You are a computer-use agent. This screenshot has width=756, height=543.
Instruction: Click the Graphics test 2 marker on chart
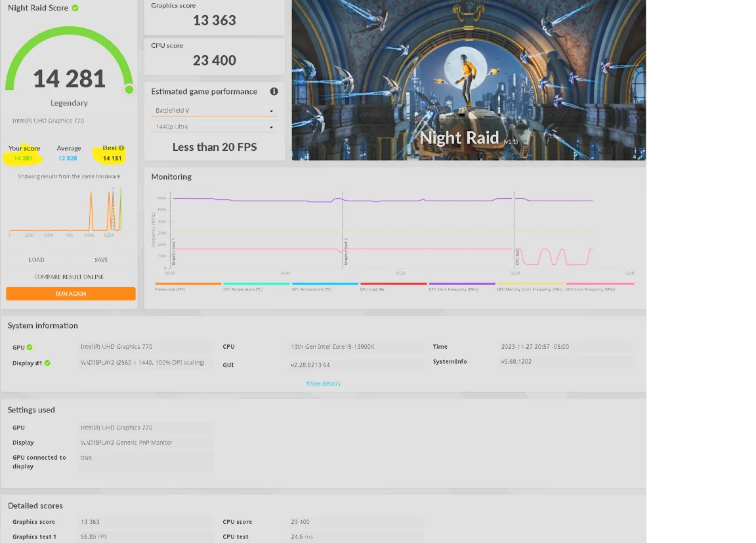tap(346, 252)
